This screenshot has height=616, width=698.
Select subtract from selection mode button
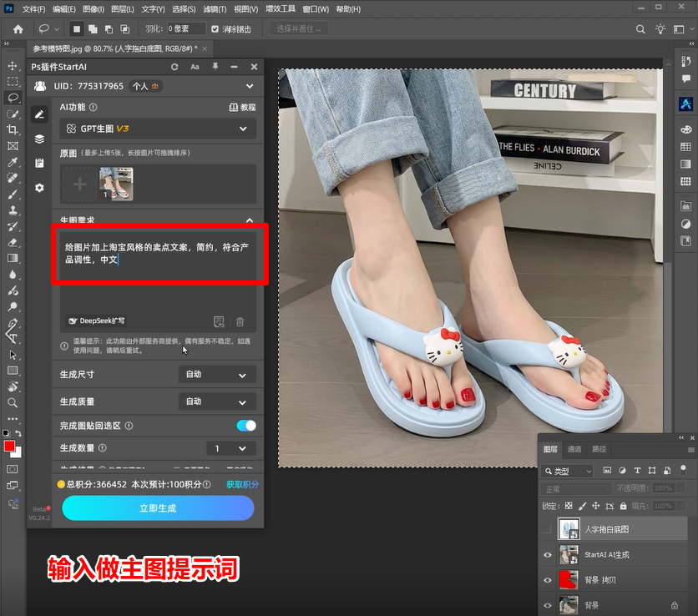click(109, 29)
